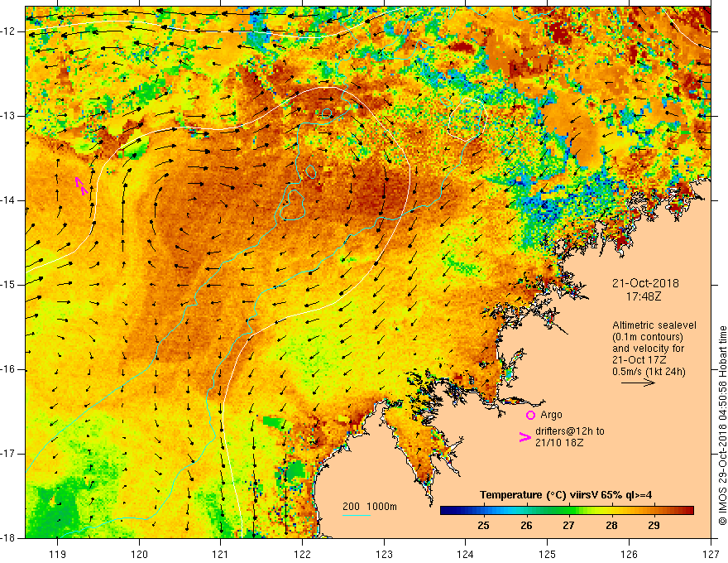Click the magenta drifter track near 119 longitude
This screenshot has height=563, width=728.
pyautogui.click(x=81, y=185)
